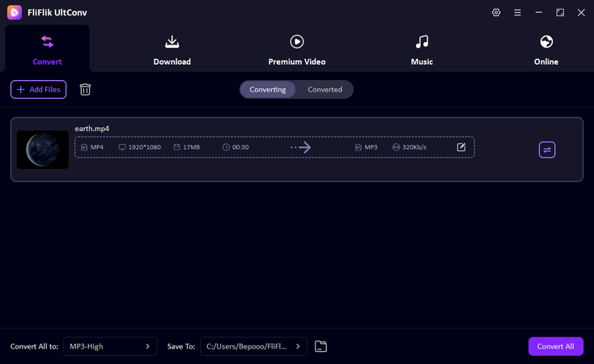Click the FliFlik UltConv logo icon
The height and width of the screenshot is (364, 594).
pyautogui.click(x=15, y=12)
